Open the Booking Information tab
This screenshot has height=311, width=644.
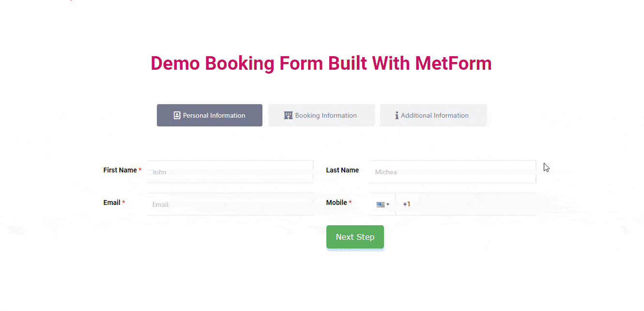coord(322,115)
